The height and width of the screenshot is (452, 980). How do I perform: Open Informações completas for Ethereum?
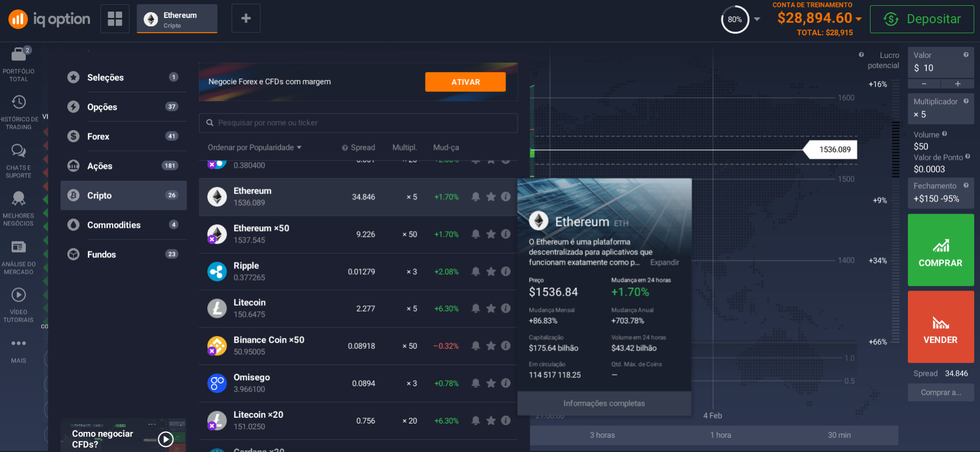click(x=604, y=404)
